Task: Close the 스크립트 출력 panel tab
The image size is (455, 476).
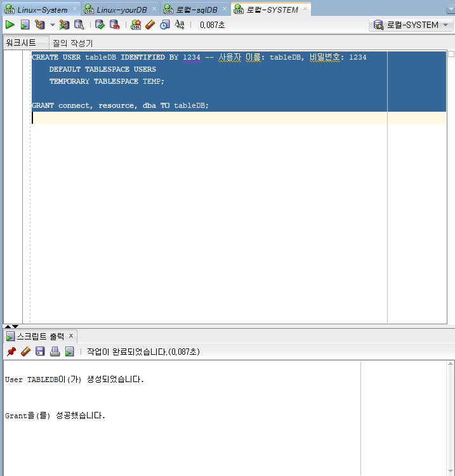Action: (x=71, y=336)
